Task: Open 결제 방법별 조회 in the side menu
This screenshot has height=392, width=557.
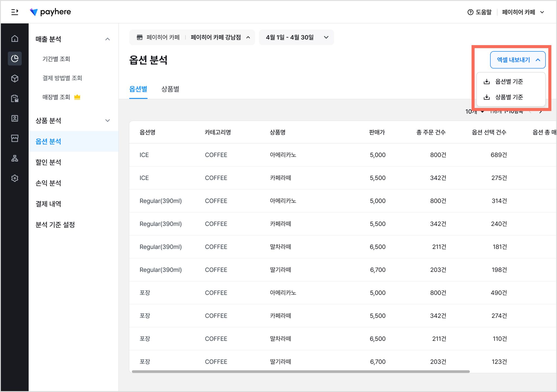Action: (x=62, y=78)
